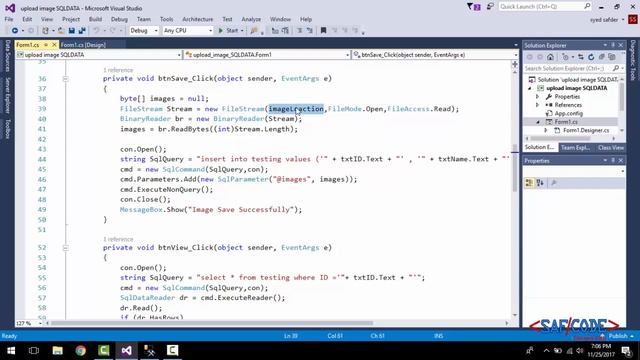Open the project scope dropdown 'upload image SQLDATA'
Screen dimensions: 640x360
(98, 55)
